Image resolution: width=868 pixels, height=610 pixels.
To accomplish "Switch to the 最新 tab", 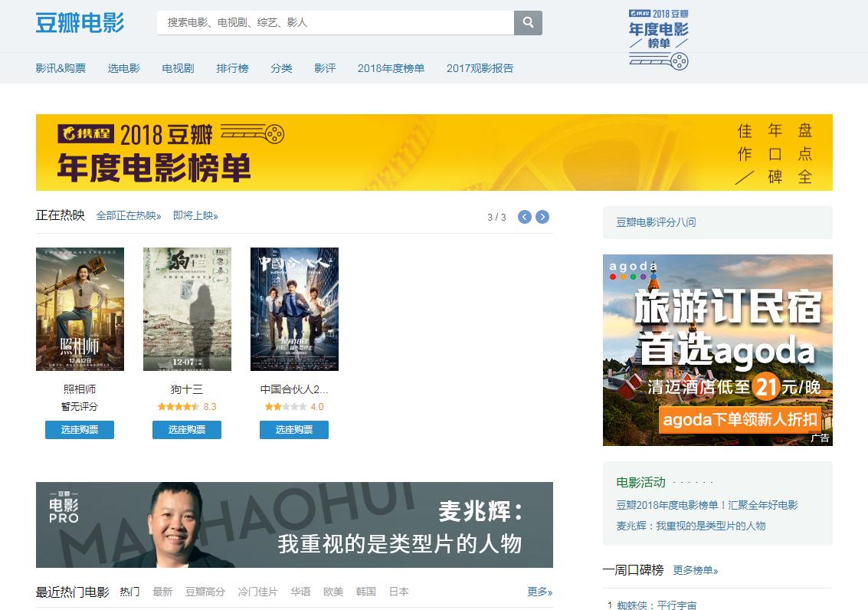I will [163, 592].
